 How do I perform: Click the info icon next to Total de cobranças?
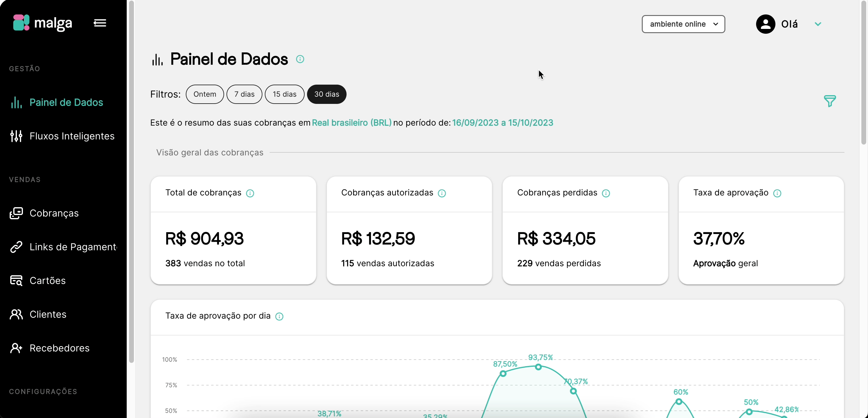pyautogui.click(x=250, y=193)
